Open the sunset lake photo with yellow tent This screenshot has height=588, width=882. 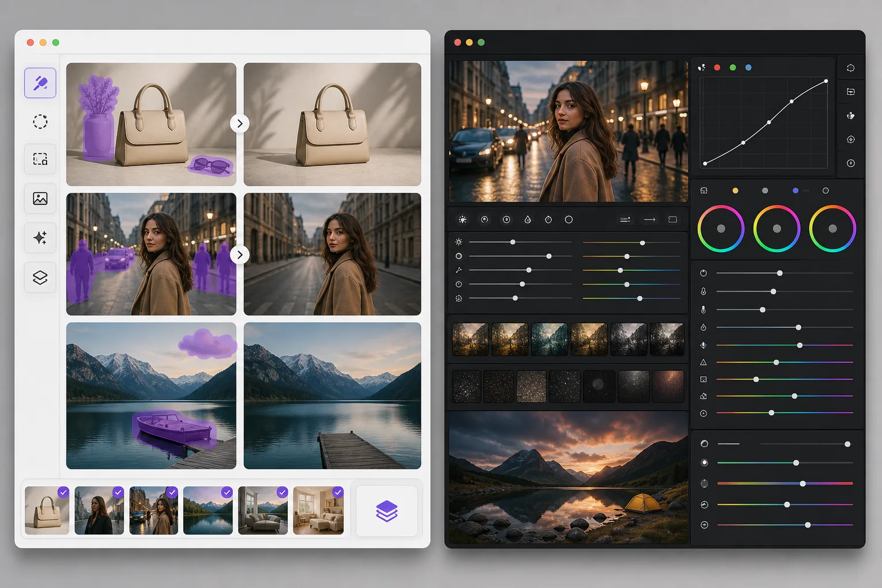coord(568,477)
